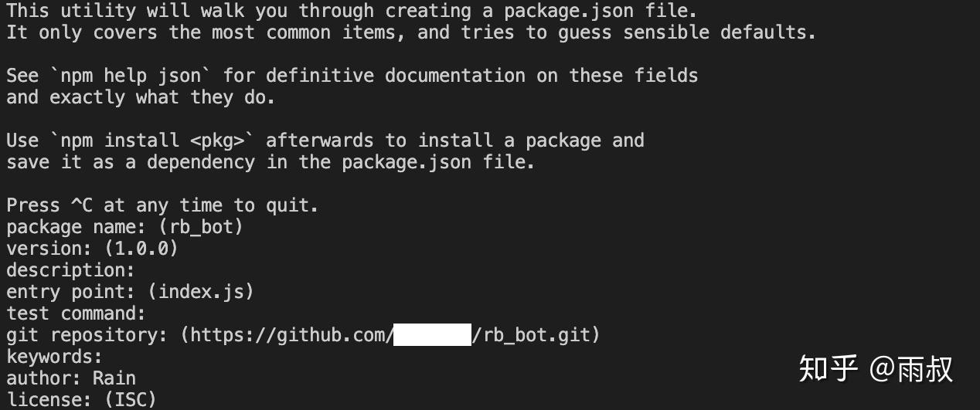This screenshot has width=980, height=410.
Task: Click the 'author: Rain' line
Action: point(71,378)
